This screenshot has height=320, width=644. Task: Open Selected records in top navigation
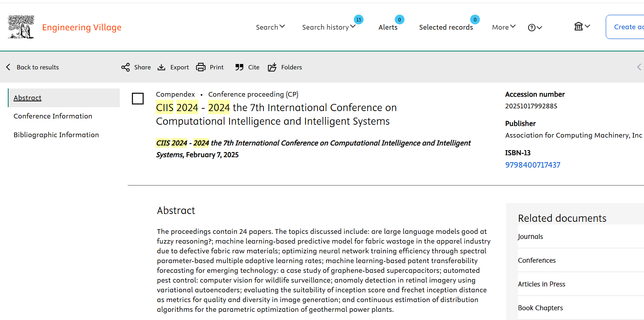(x=446, y=27)
